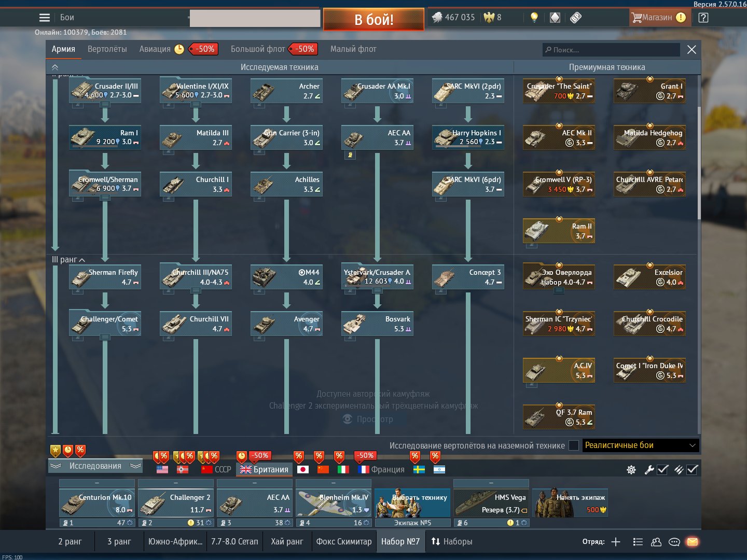Viewport: 747px width, 560px height.
Task: Open the main hamburger menu
Action: [45, 18]
